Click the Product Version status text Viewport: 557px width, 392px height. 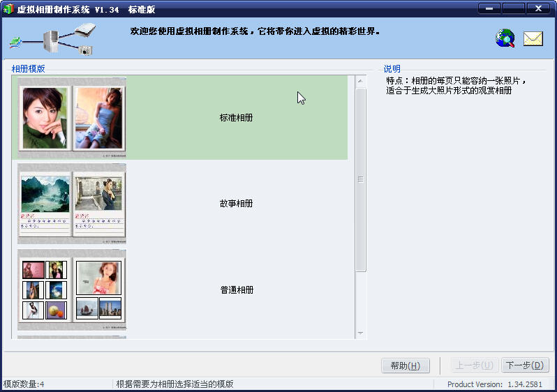click(495, 384)
